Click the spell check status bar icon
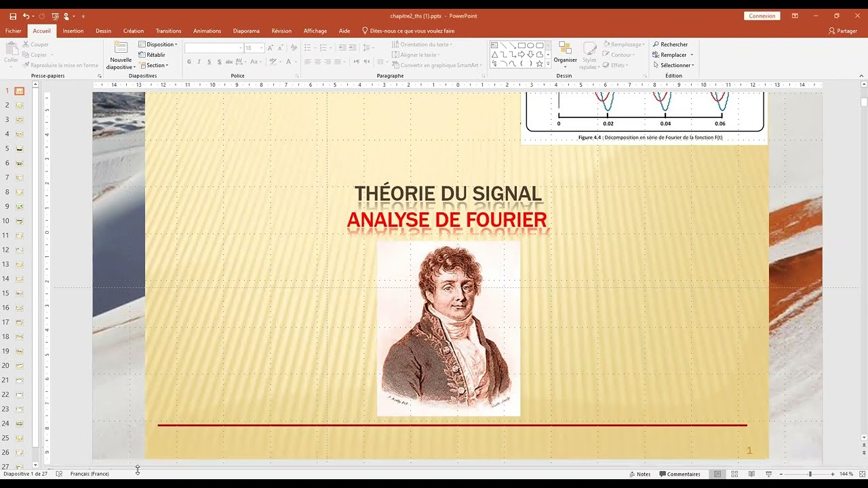The width and height of the screenshot is (868, 488). pos(60,474)
